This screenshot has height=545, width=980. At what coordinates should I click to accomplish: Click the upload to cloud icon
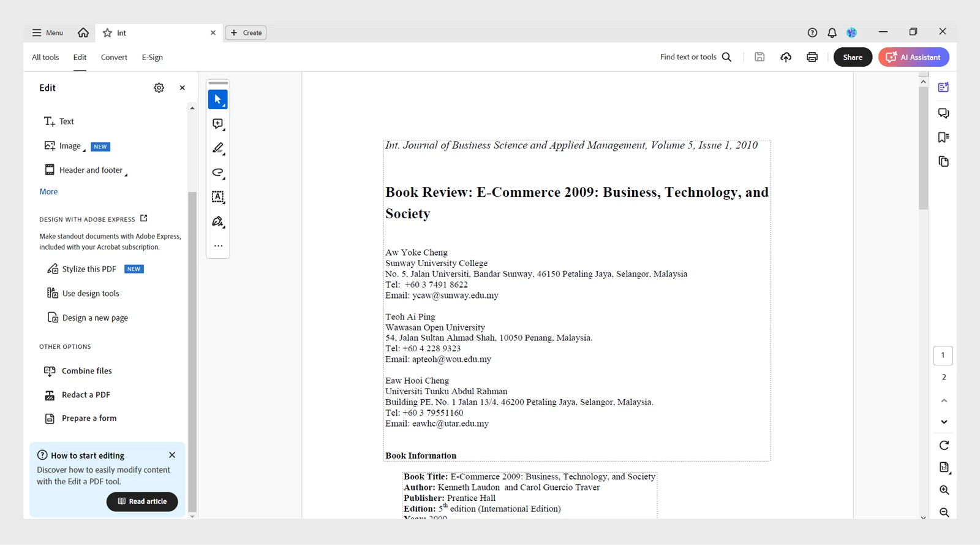tap(786, 57)
